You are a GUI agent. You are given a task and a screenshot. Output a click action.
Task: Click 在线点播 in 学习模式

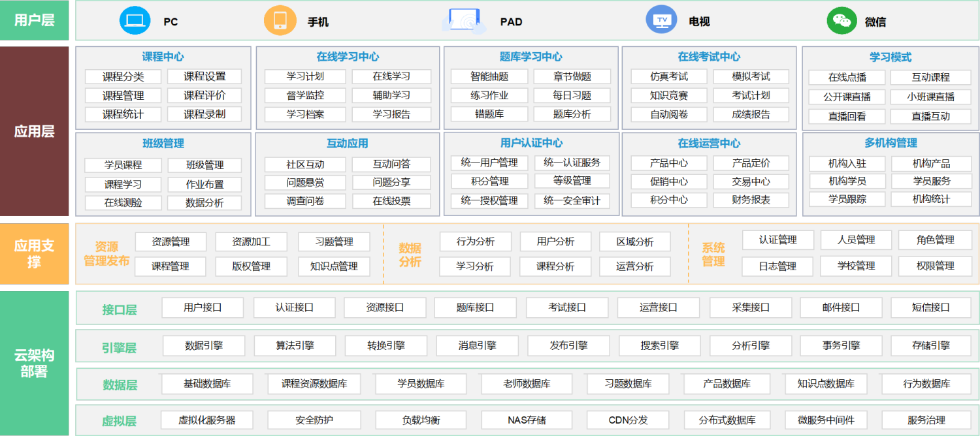pyautogui.click(x=847, y=78)
